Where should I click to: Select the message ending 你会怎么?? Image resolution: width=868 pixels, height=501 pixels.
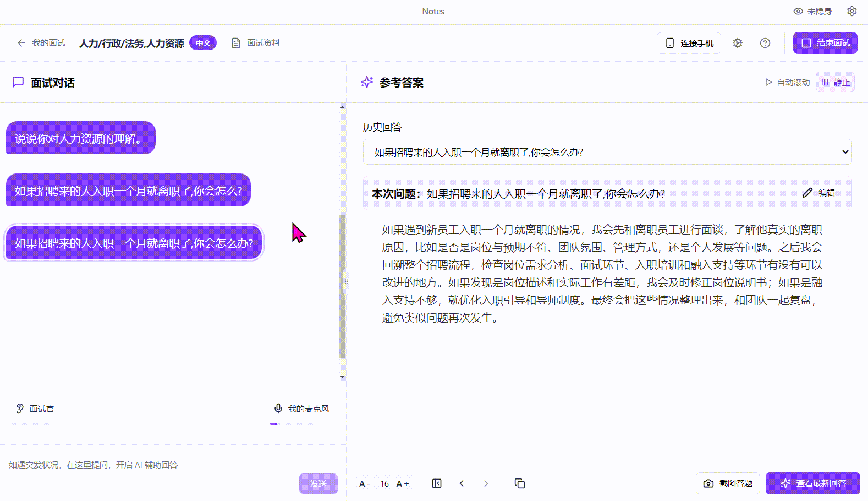(x=128, y=190)
